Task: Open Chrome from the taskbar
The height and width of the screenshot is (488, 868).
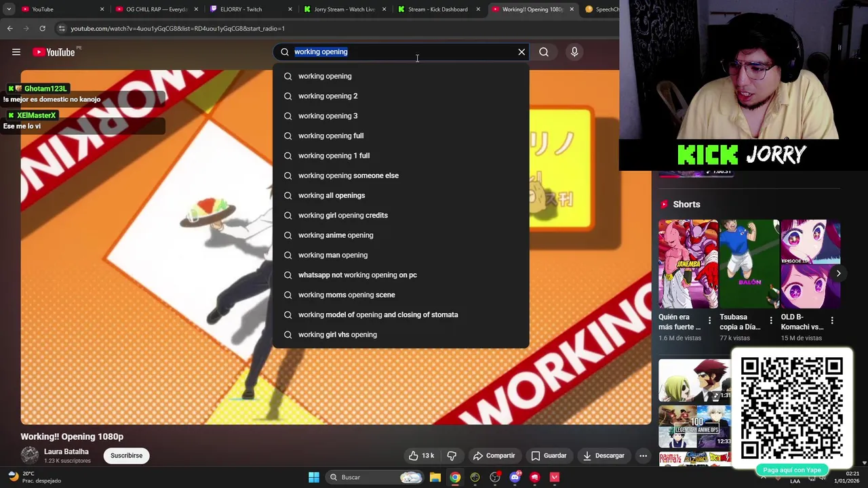Action: (455, 477)
